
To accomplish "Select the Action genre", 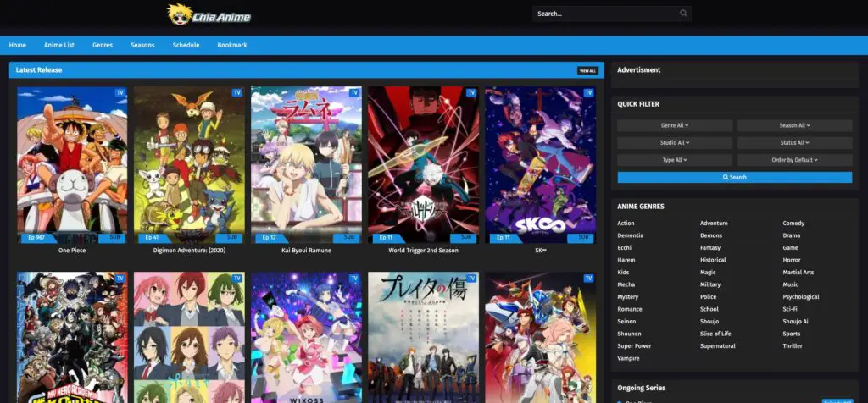I will (626, 224).
